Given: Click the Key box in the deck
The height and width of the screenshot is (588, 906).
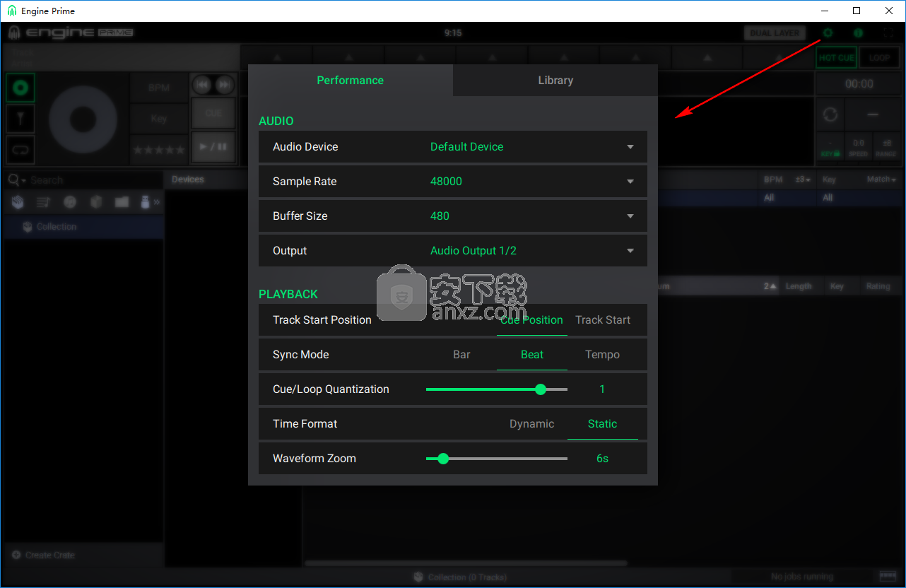Looking at the screenshot, I should pos(159,119).
